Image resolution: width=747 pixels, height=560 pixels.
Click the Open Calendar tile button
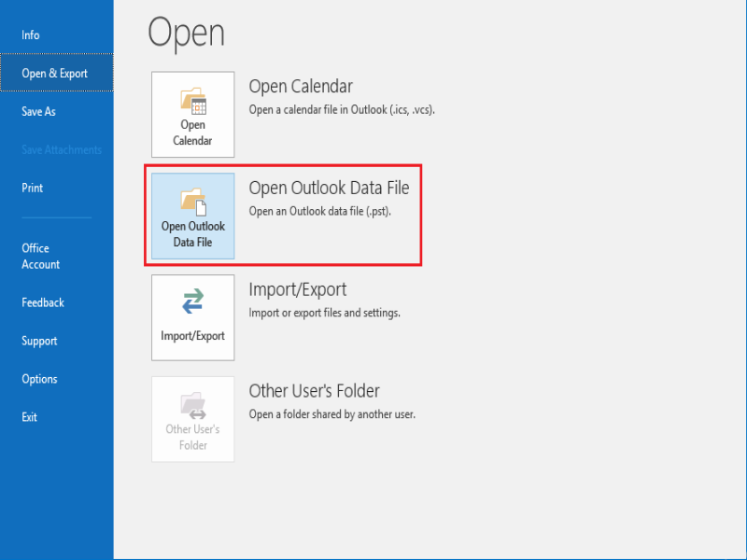(193, 114)
